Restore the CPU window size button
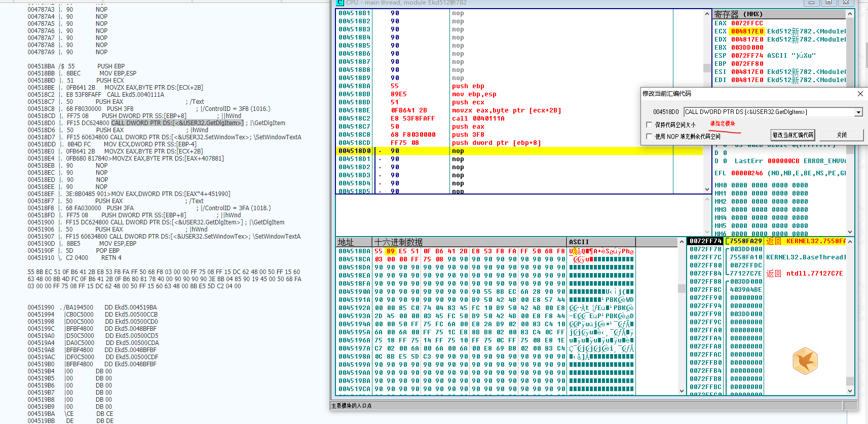868x424 pixels. click(829, 3)
